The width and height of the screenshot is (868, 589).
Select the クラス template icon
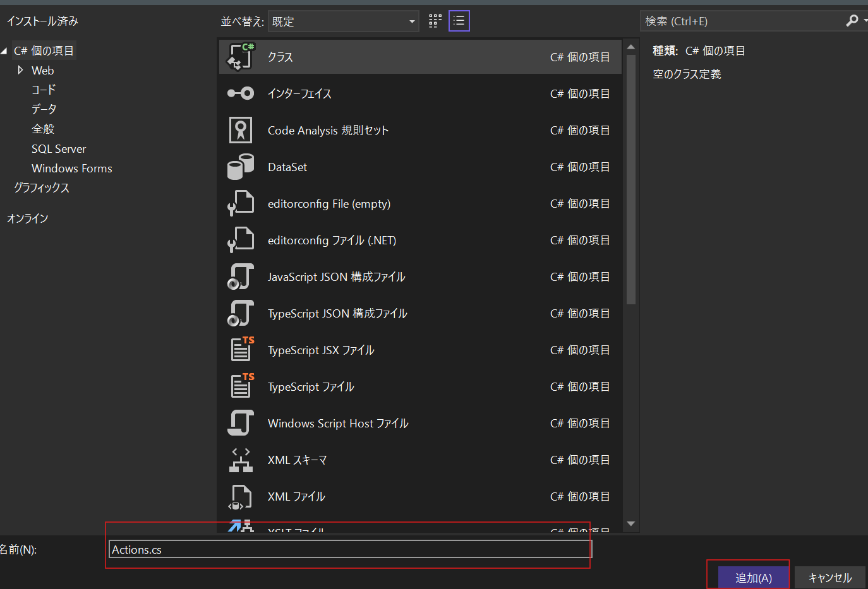[x=240, y=57]
